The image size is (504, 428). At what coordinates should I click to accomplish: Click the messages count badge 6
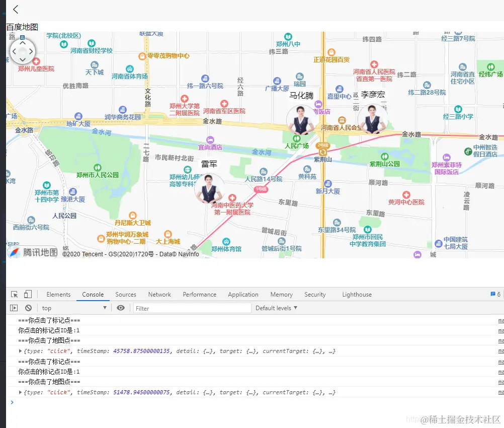pos(495,294)
